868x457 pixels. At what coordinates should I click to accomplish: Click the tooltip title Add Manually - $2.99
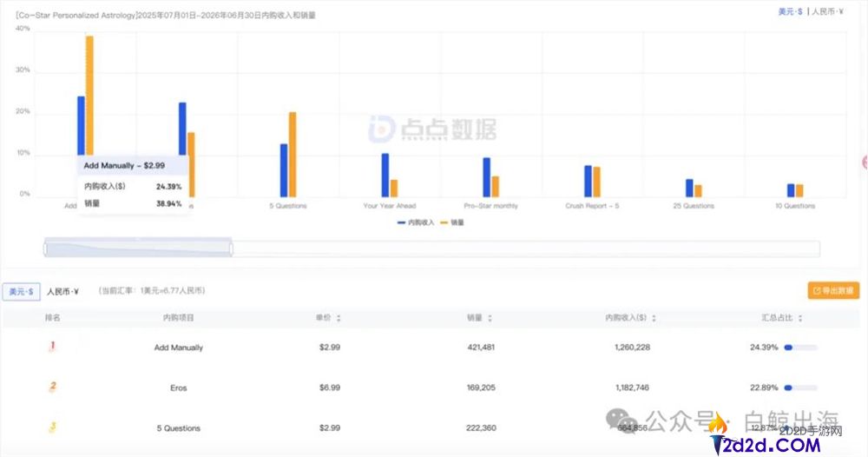(124, 166)
